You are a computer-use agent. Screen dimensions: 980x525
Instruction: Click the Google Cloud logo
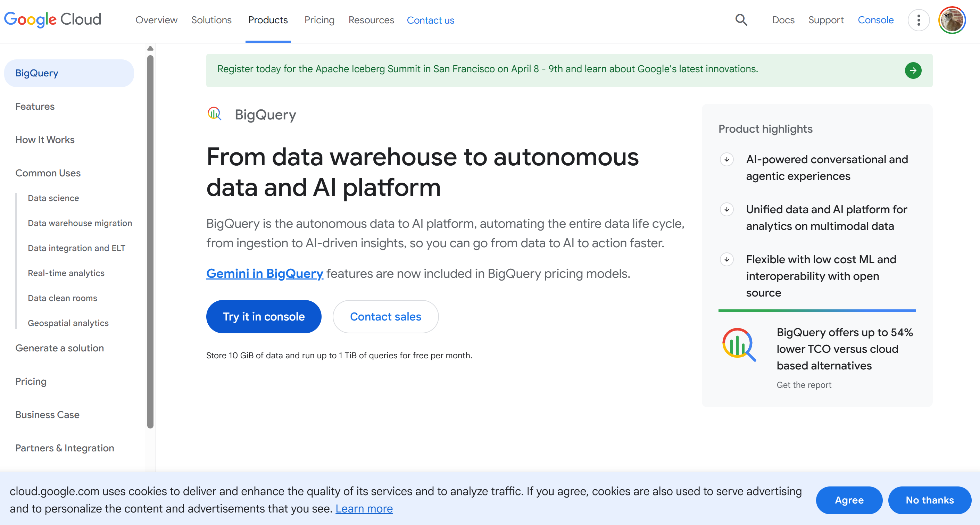pyautogui.click(x=52, y=19)
